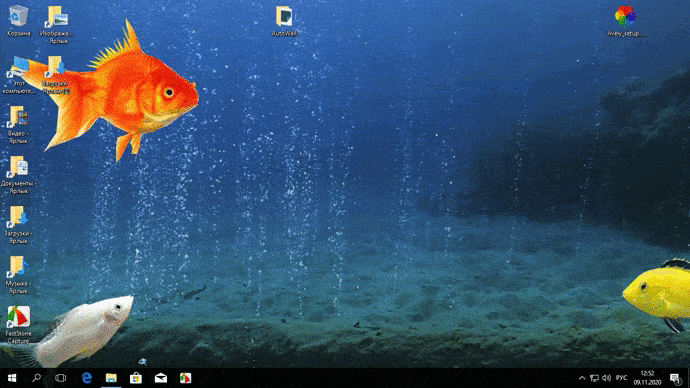
Task: Open the Windows Start menu
Action: coord(12,378)
